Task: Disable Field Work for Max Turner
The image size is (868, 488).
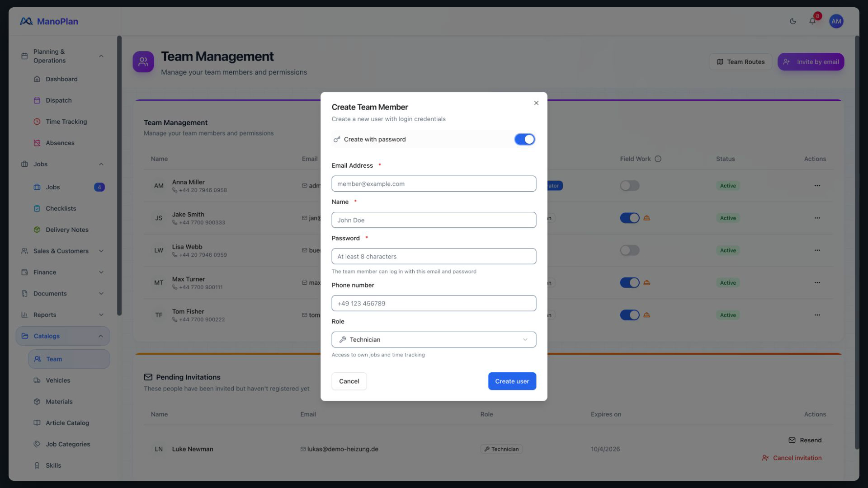Action: pos(630,283)
